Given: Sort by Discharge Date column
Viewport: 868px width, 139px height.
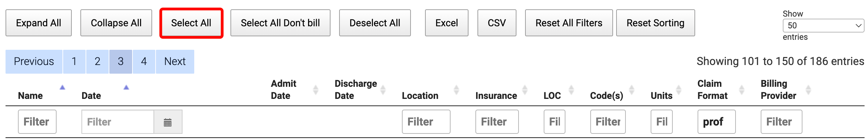Looking at the screenshot, I should (x=383, y=90).
